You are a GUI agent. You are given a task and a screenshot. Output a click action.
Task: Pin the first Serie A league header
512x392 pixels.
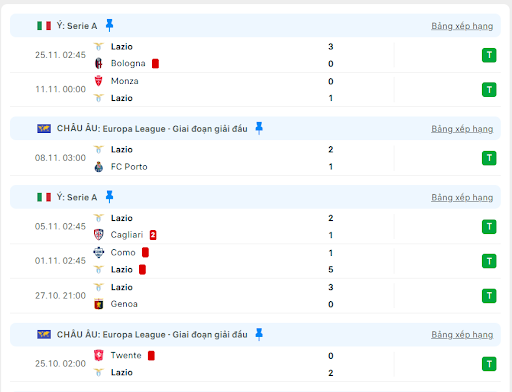(109, 25)
